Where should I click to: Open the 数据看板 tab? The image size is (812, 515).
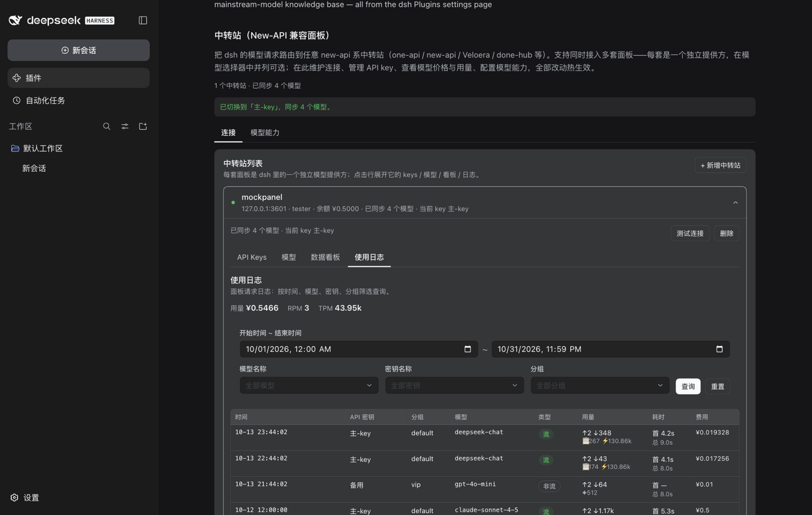[x=325, y=257]
